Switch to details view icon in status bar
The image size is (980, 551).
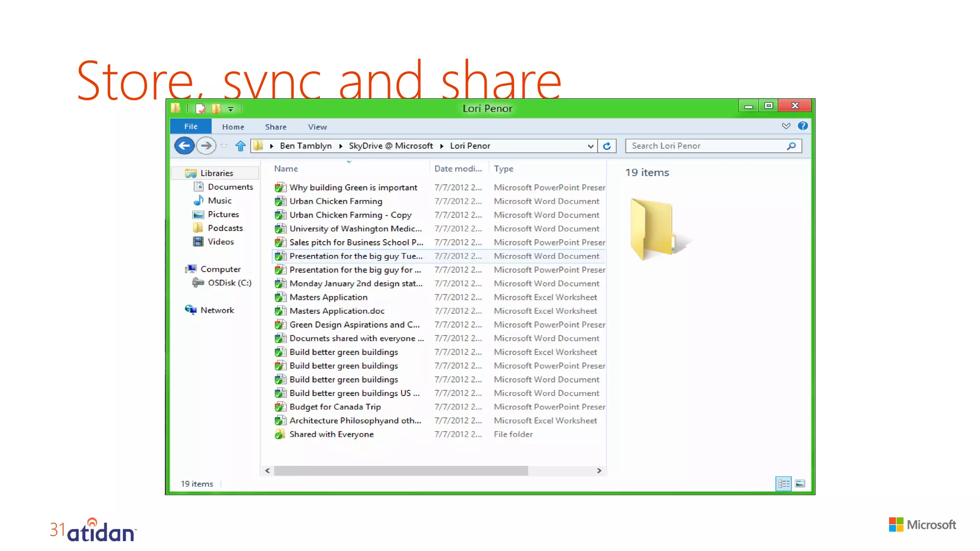[x=784, y=484]
